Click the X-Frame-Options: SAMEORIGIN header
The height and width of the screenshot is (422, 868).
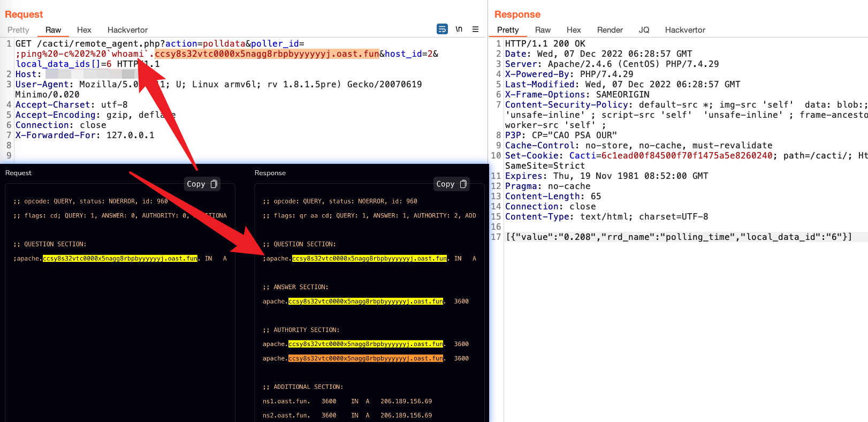(577, 94)
